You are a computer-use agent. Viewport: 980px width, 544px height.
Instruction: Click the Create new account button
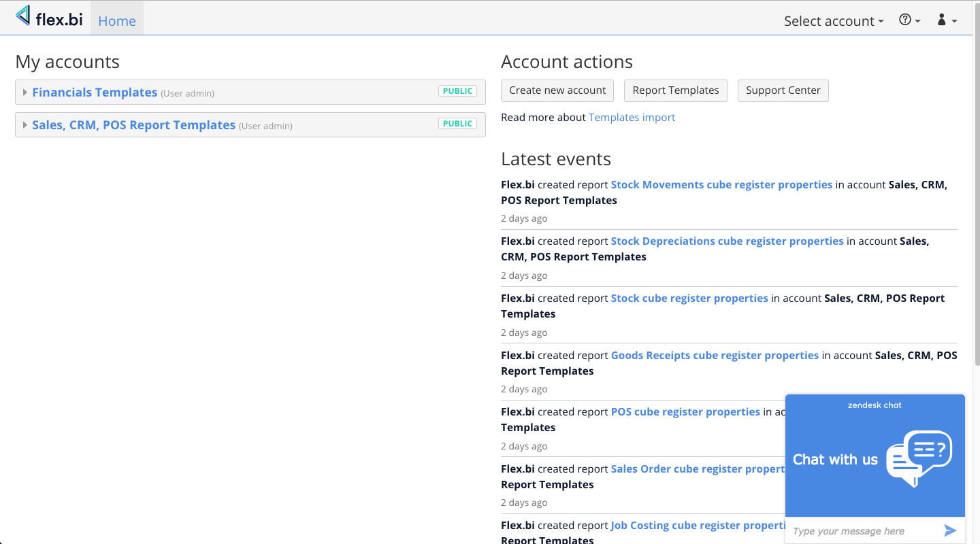(557, 90)
